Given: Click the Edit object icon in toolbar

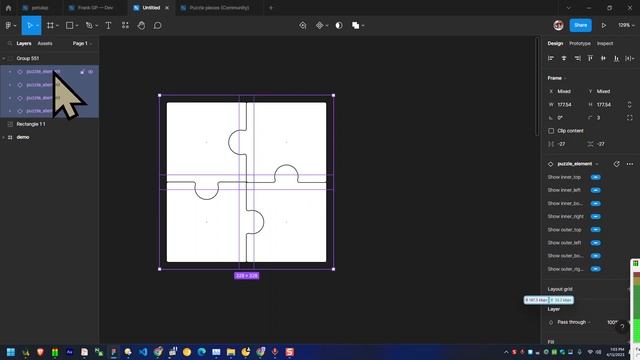Looking at the screenshot, I should pos(302,25).
